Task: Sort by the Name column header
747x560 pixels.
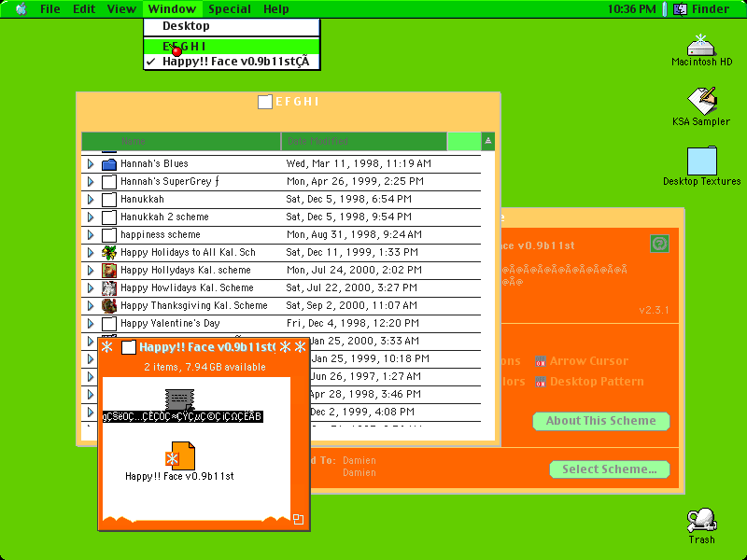Action: tap(181, 141)
